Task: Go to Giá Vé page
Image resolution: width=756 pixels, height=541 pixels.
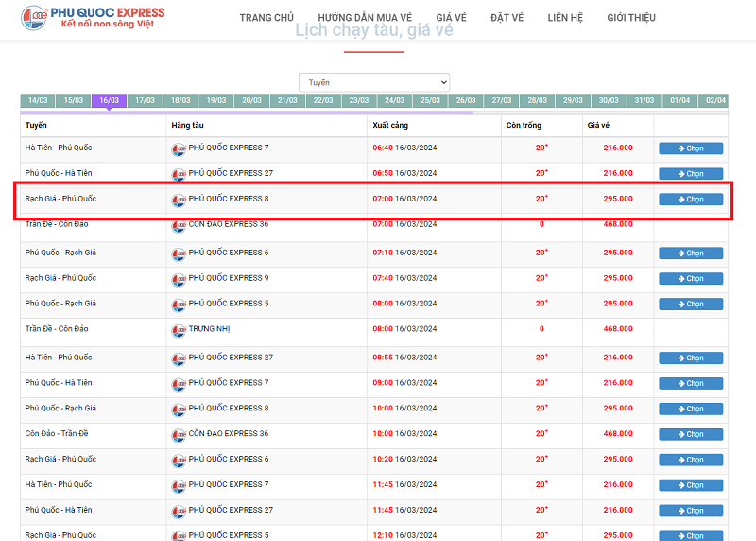Action: point(452,18)
